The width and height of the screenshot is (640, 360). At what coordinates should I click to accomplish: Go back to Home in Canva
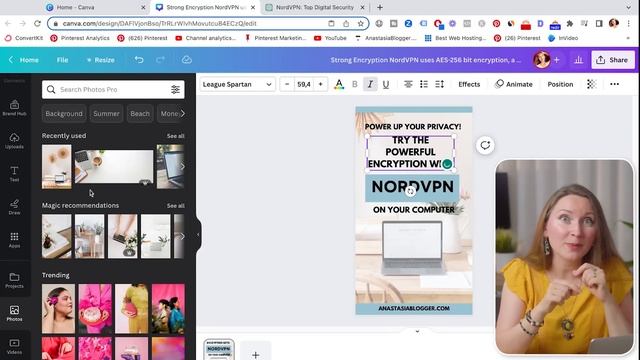click(x=24, y=60)
